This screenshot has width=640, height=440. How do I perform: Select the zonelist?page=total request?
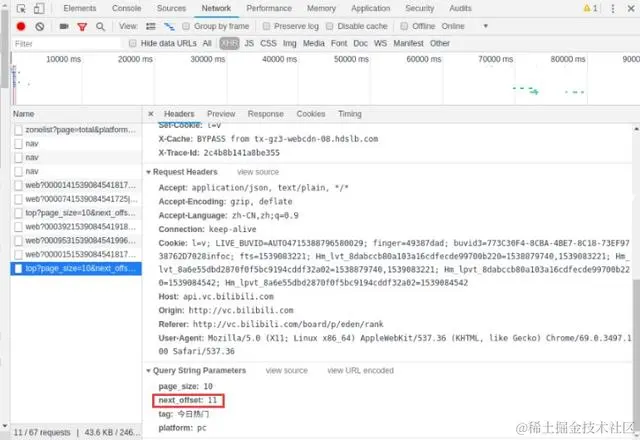(x=76, y=130)
